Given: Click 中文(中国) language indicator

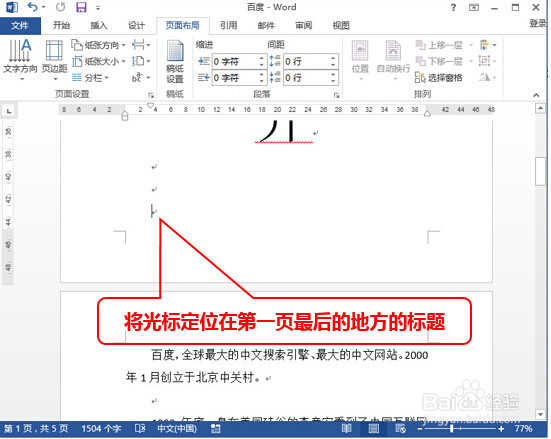Looking at the screenshot, I should coord(177,428).
